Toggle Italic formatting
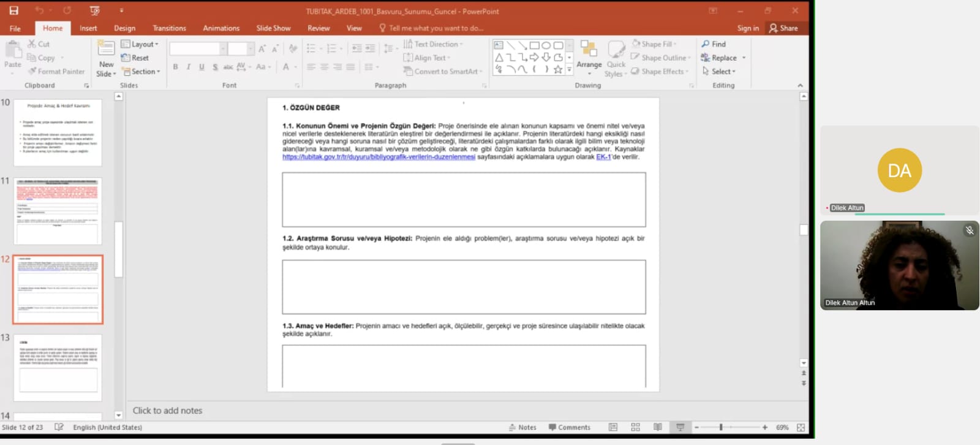 [x=188, y=67]
